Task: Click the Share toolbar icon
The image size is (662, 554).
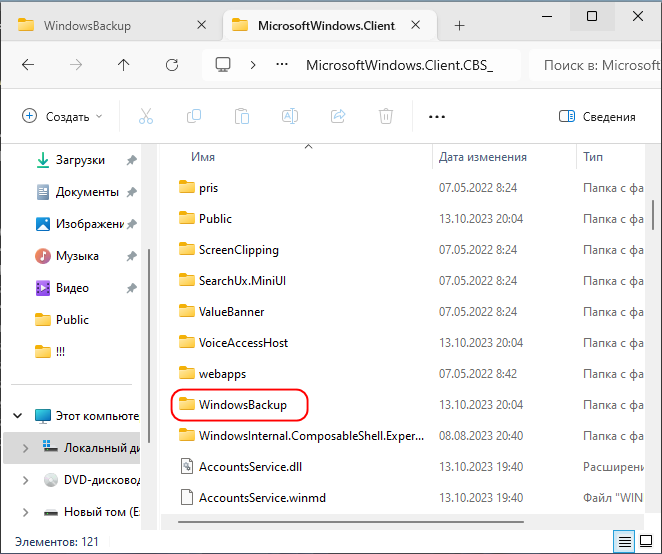Action: click(338, 116)
